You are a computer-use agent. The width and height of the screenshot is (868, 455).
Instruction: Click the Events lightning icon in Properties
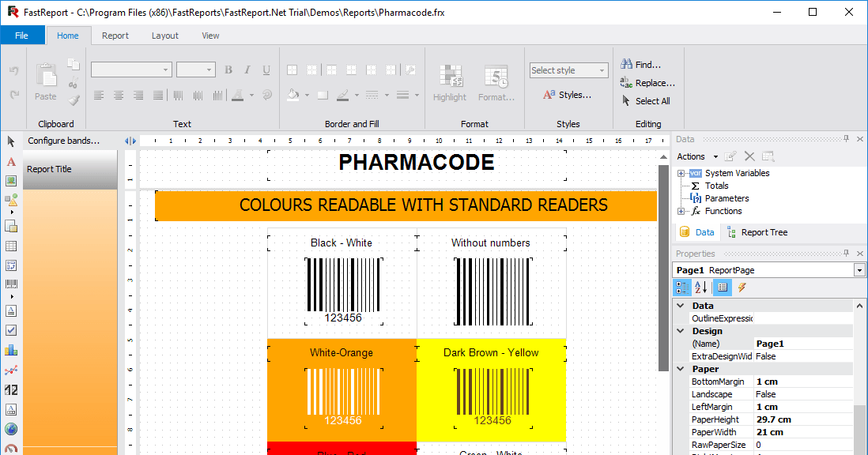pyautogui.click(x=742, y=288)
